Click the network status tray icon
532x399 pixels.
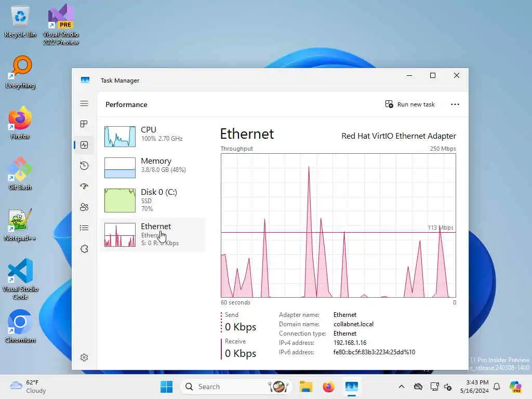(434, 387)
